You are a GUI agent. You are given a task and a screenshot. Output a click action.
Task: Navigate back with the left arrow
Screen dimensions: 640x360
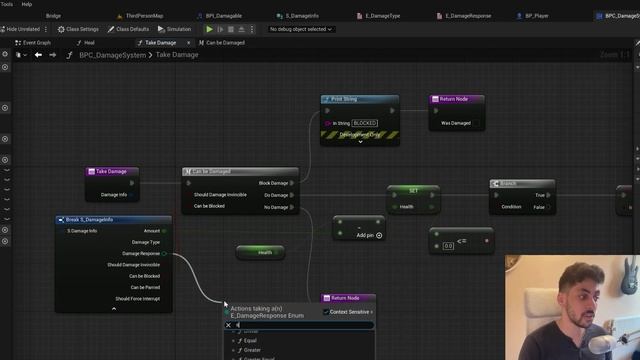pyautogui.click(x=38, y=55)
